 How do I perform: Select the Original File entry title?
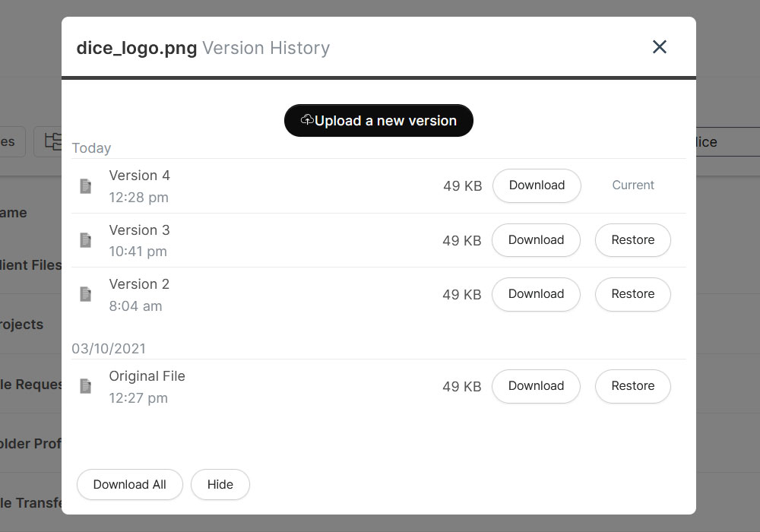pos(147,376)
